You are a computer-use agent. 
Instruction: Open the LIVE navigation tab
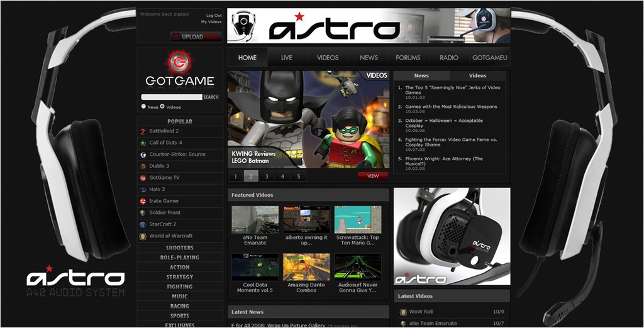287,57
